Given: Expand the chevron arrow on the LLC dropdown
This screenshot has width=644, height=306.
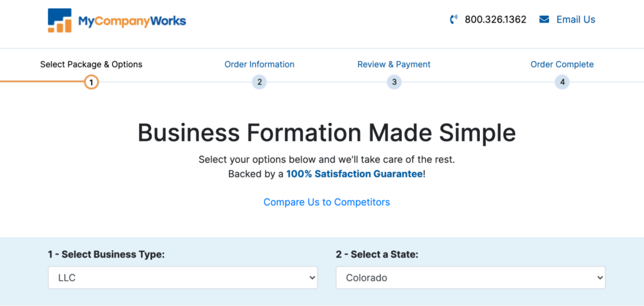Looking at the screenshot, I should (x=312, y=278).
